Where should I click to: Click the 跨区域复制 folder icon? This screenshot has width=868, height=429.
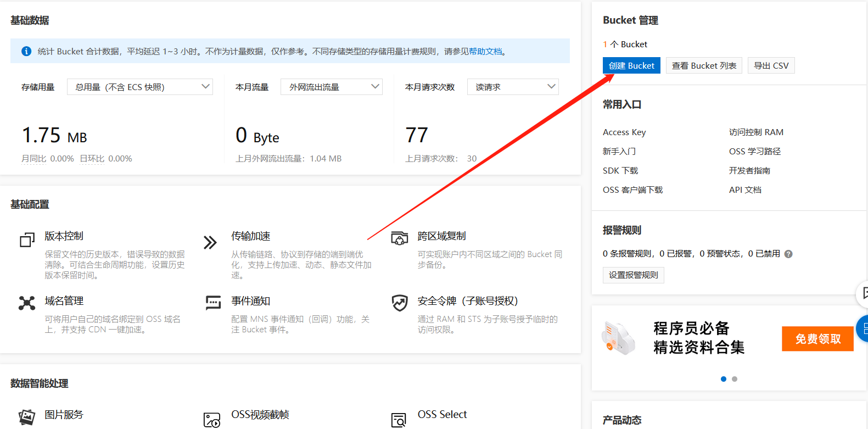pyautogui.click(x=400, y=238)
